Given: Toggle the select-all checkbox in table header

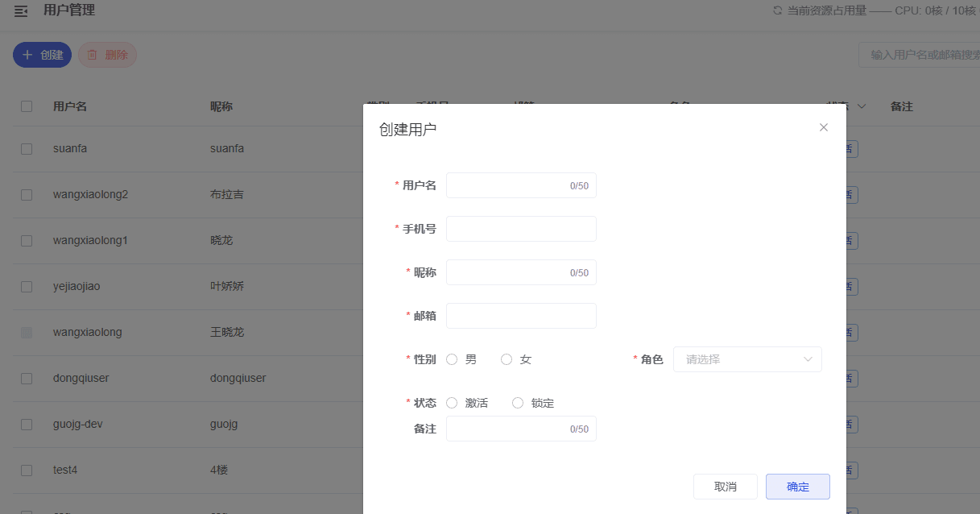Looking at the screenshot, I should pyautogui.click(x=27, y=106).
